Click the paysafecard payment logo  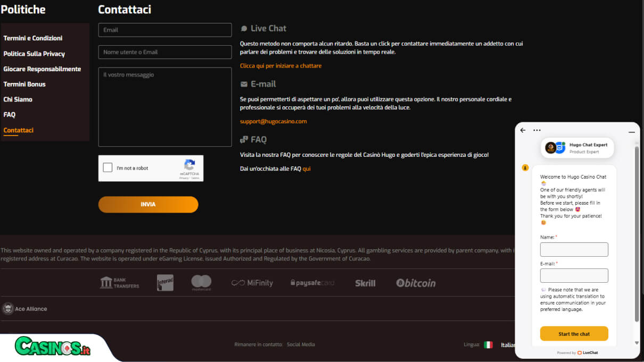tap(312, 283)
